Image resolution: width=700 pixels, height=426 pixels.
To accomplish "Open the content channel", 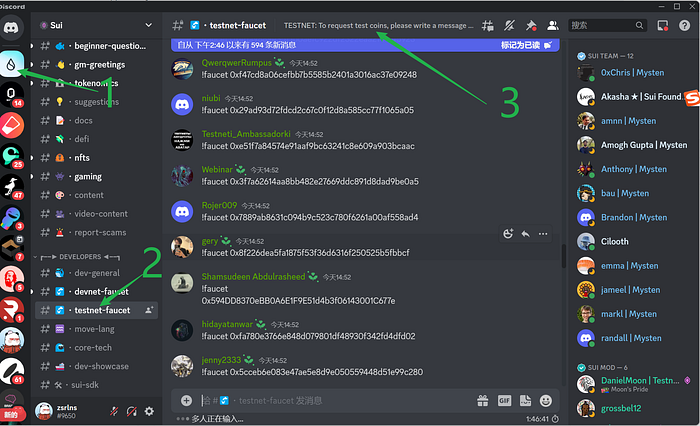I will tap(96, 195).
